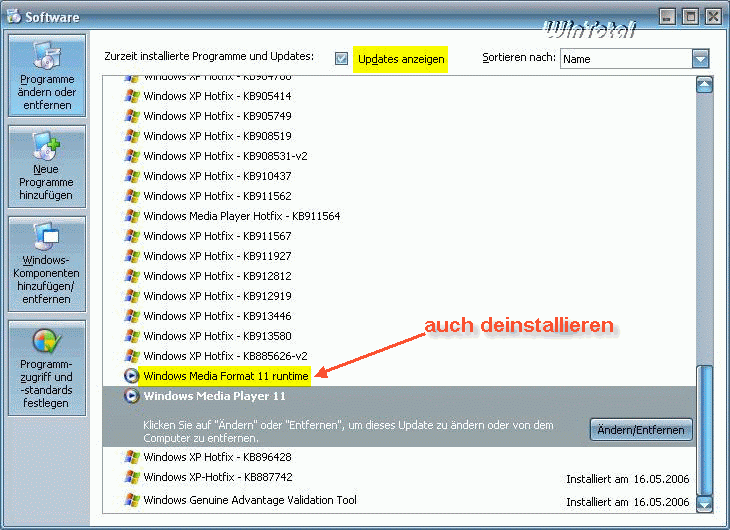Click icon of Hotfix KB885626-v2
Image resolution: width=730 pixels, height=530 pixels.
pyautogui.click(x=132, y=356)
